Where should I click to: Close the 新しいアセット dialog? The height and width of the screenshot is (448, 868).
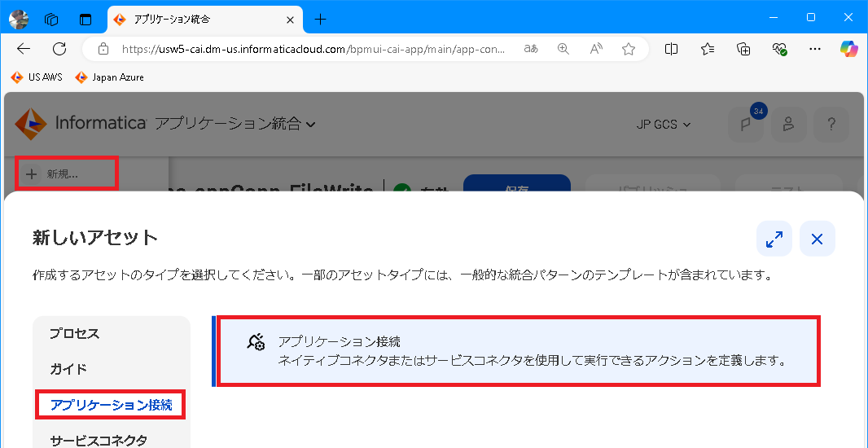pyautogui.click(x=817, y=239)
